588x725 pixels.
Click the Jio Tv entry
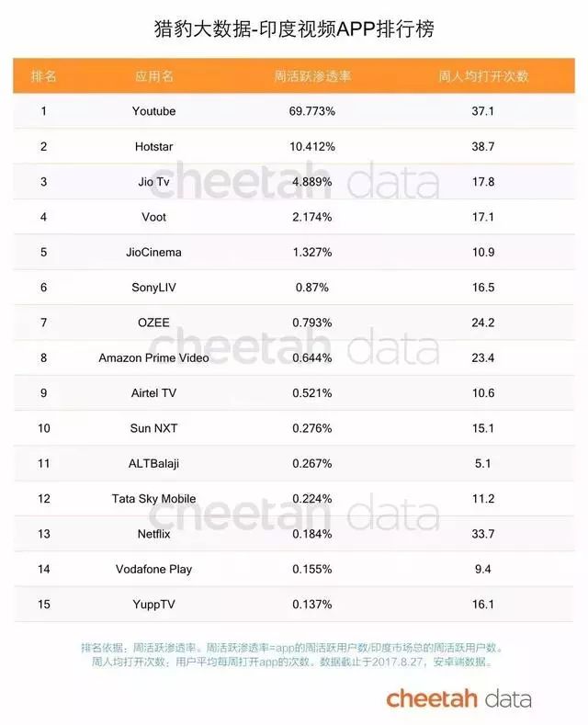[x=153, y=182]
